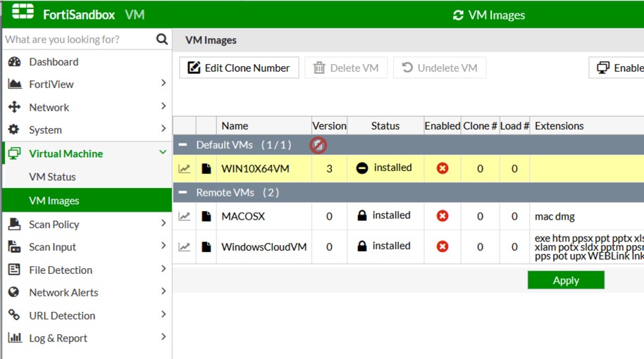
Task: Click version value 3 for WIN10X64VM
Action: (x=329, y=169)
